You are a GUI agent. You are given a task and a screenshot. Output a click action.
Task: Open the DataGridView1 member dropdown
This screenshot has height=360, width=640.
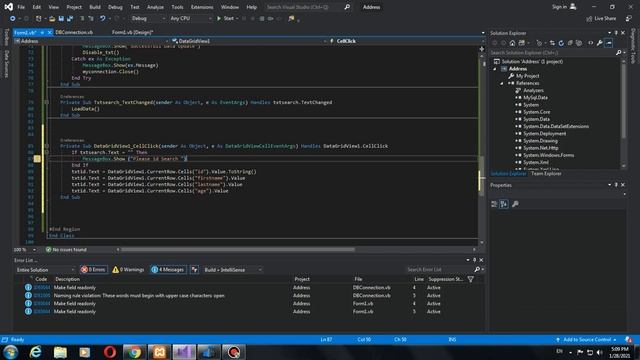click(249, 41)
